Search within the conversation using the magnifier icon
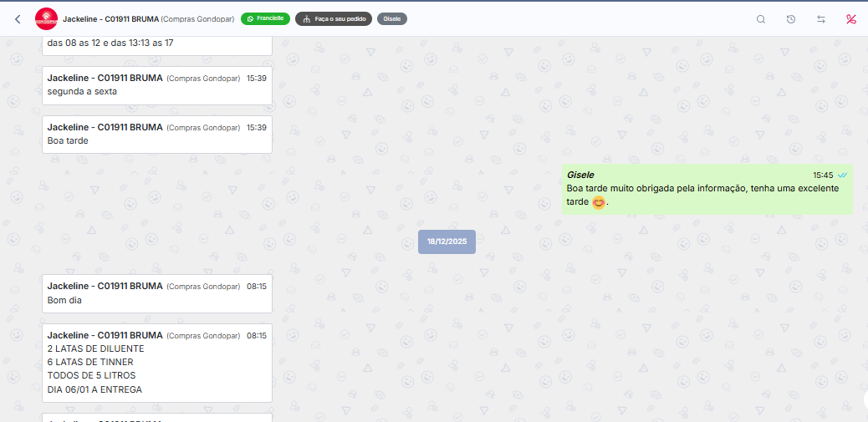Image resolution: width=868 pixels, height=422 pixels. [x=761, y=19]
